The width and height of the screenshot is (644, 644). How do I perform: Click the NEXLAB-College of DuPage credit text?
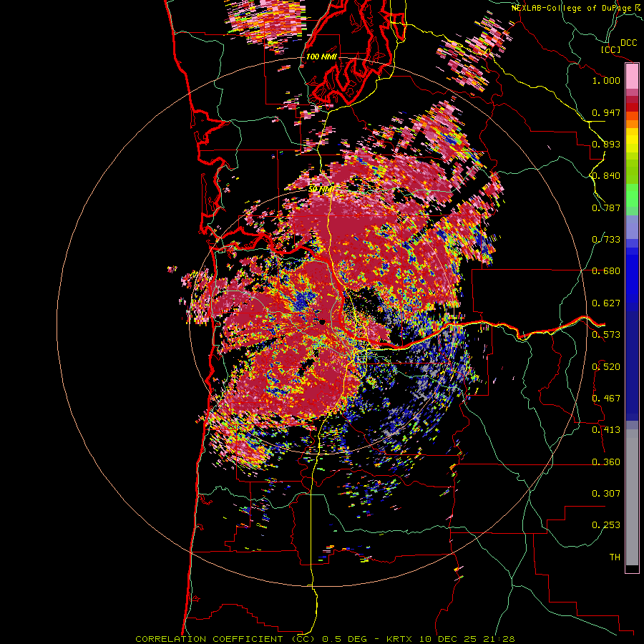click(x=572, y=8)
